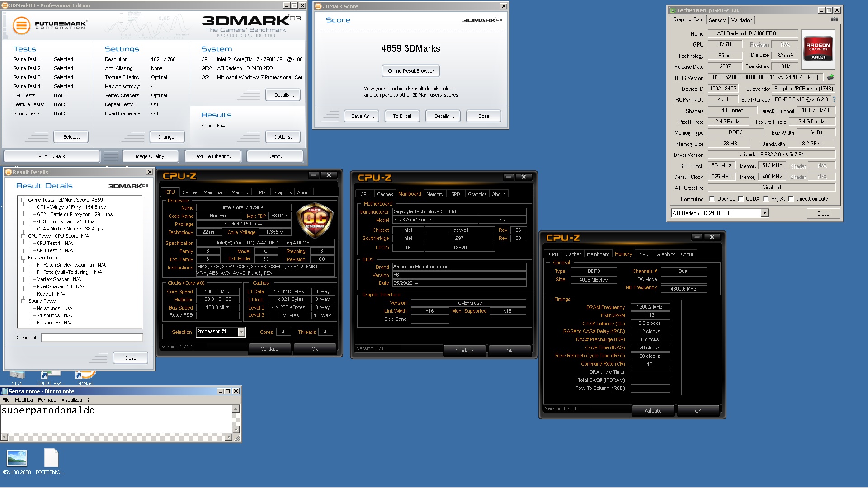This screenshot has width=868, height=488.
Task: Open Graphics tab in the CPU-Z mainboard window
Action: click(477, 194)
